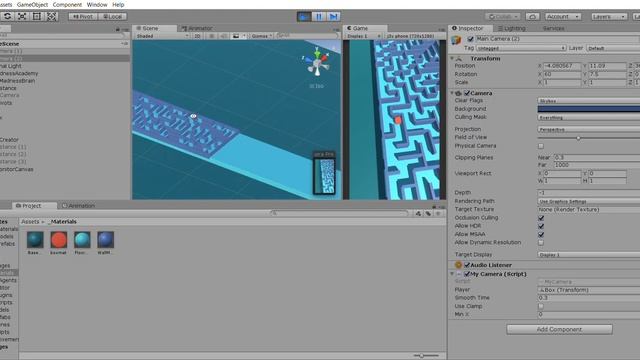The image size is (640, 360).
Task: Click the search by type icon in the Project panel
Action: pyautogui.click(x=418, y=213)
